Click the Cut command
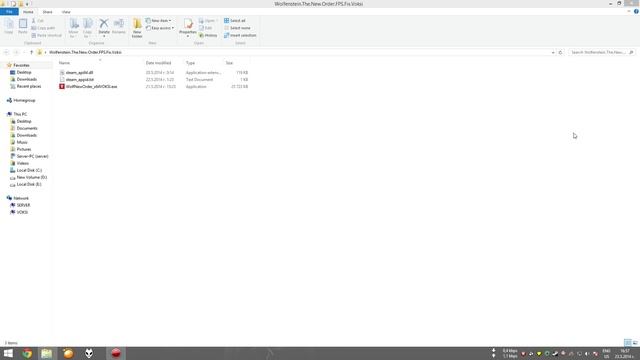This screenshot has height=360, width=640. click(38, 20)
